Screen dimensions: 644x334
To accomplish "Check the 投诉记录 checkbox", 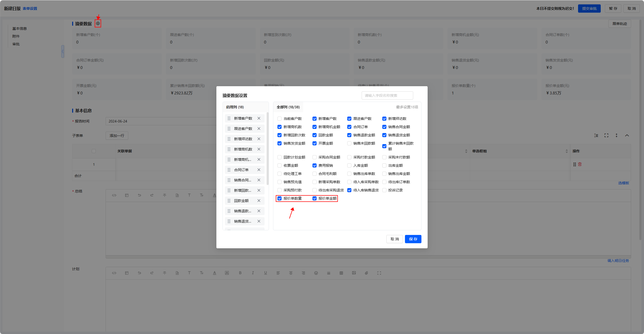I will pyautogui.click(x=384, y=190).
